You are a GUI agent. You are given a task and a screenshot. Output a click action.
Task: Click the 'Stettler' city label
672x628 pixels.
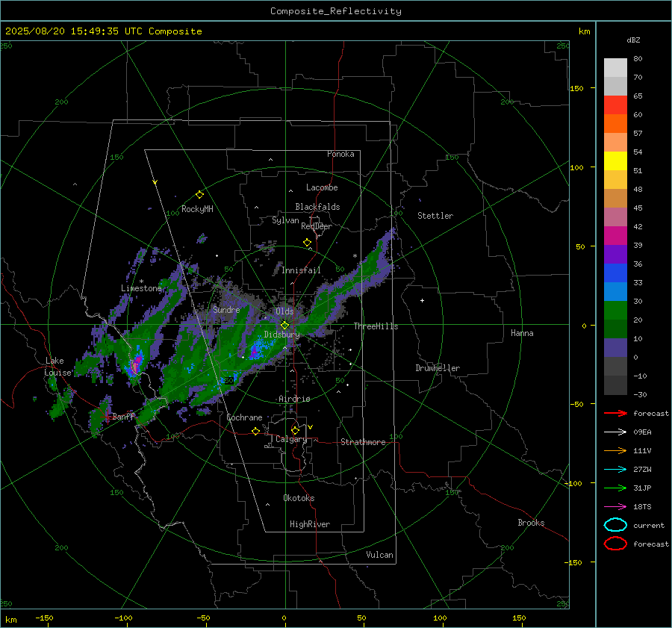(435, 216)
